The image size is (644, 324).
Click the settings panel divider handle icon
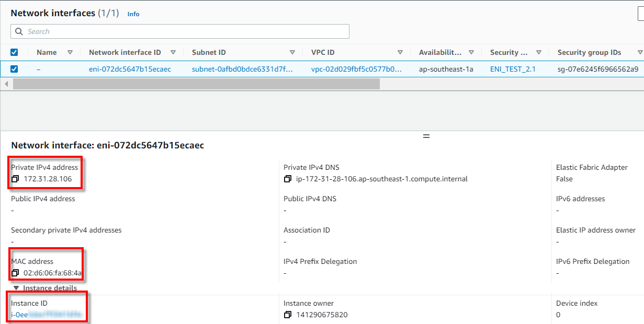[426, 135]
